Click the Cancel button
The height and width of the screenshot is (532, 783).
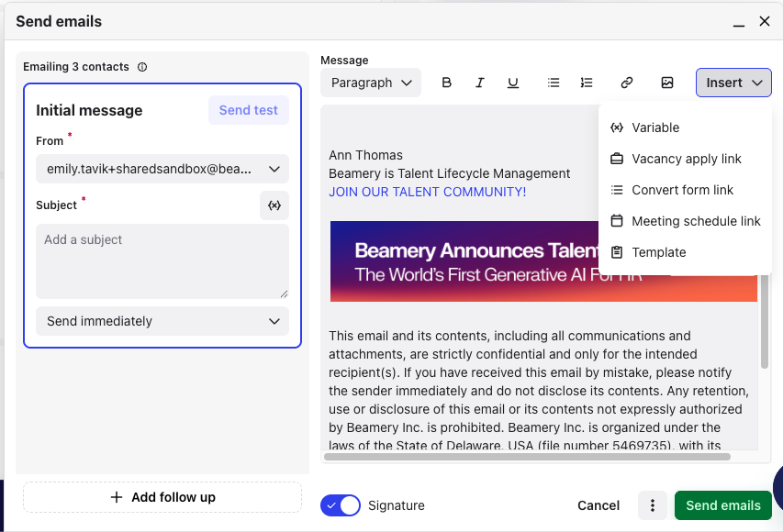point(598,505)
